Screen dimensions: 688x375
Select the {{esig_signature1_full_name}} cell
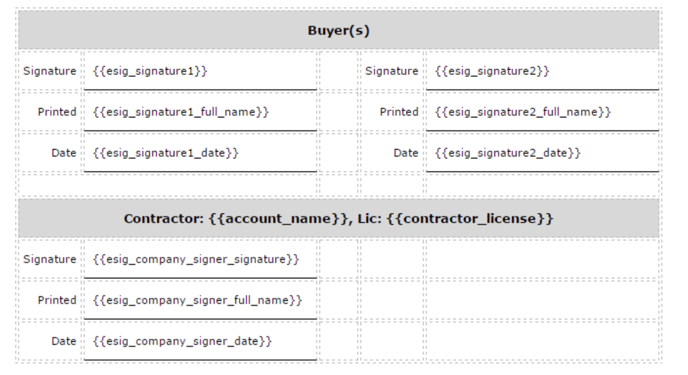click(201, 112)
